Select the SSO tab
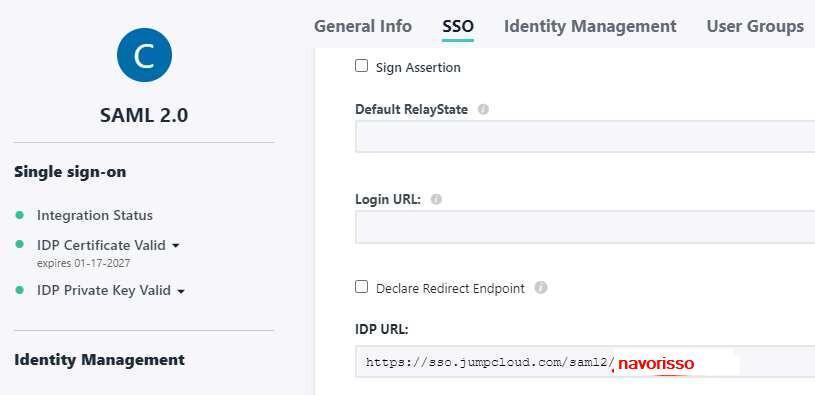Viewport: 815px width, 395px height. [458, 26]
